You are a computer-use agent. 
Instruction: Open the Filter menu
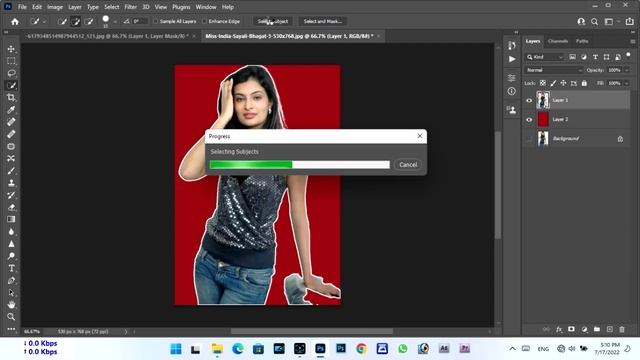131,7
